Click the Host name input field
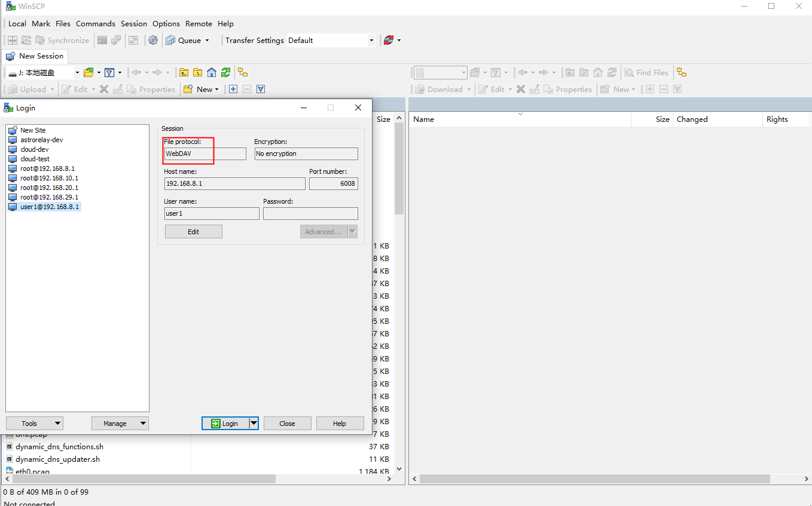The height and width of the screenshot is (506, 812). (x=234, y=183)
